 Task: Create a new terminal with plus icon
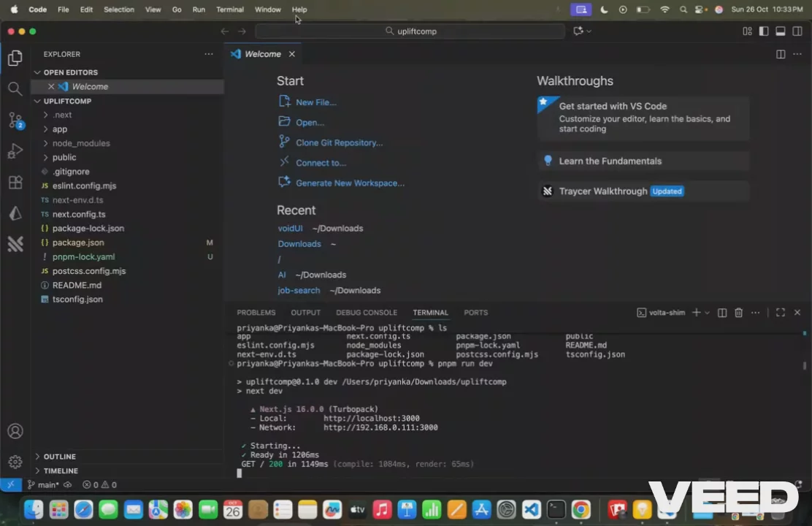(696, 313)
